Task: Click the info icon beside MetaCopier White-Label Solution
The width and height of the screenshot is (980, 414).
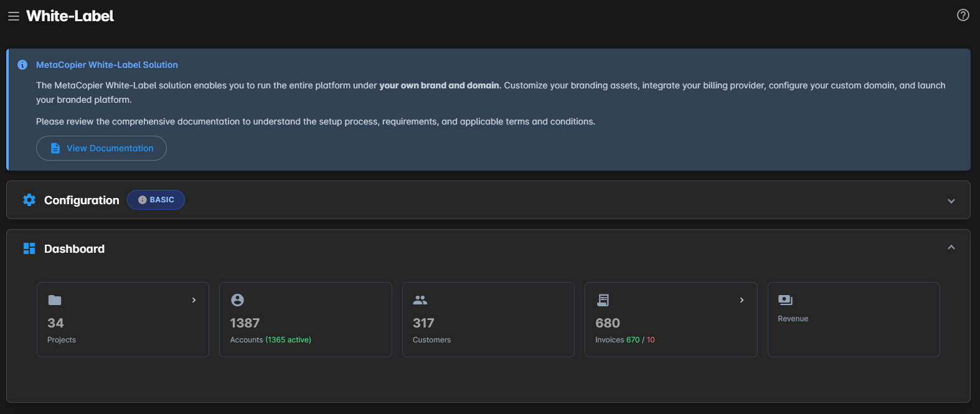Action: click(x=22, y=65)
